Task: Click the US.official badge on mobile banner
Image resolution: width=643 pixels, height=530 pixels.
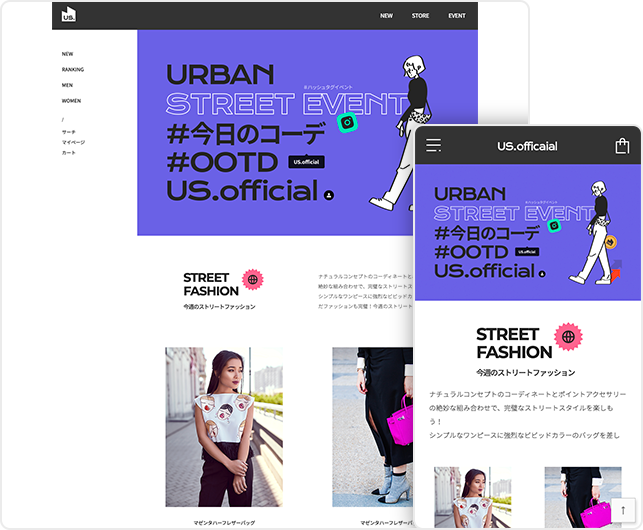Action: 527,252
